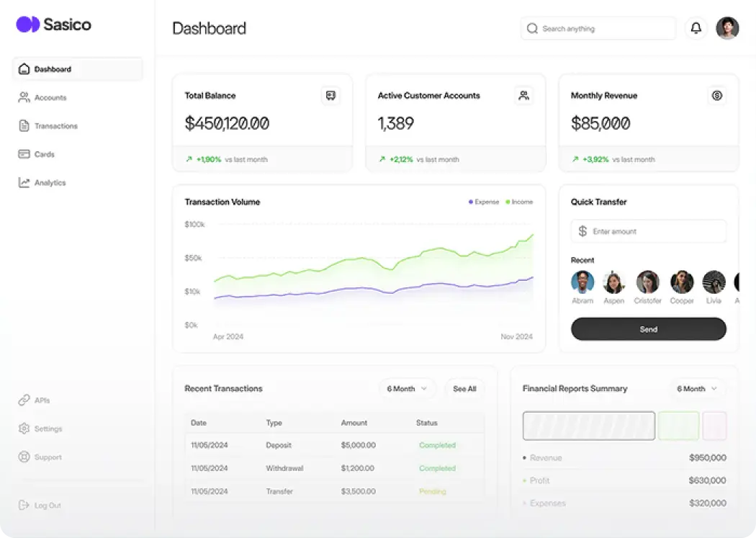Click the notification bell icon
This screenshot has width=756, height=538.
click(696, 29)
